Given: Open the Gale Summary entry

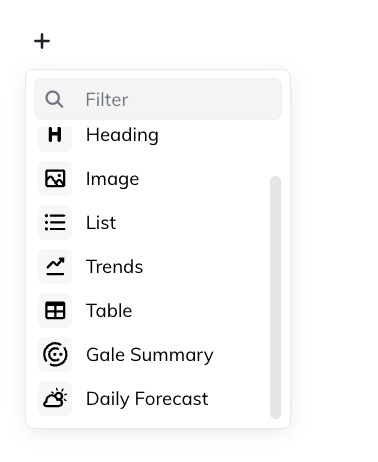Looking at the screenshot, I should coord(153,354).
